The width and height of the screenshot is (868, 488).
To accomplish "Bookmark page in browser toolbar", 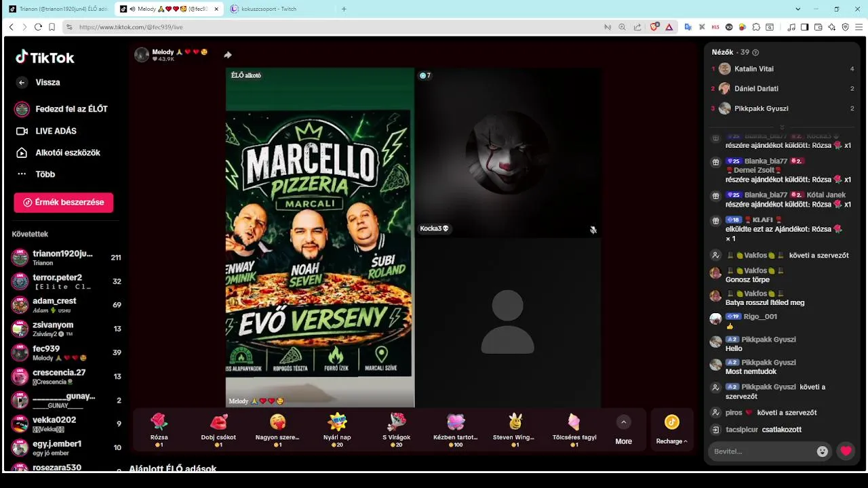I will pyautogui.click(x=52, y=27).
